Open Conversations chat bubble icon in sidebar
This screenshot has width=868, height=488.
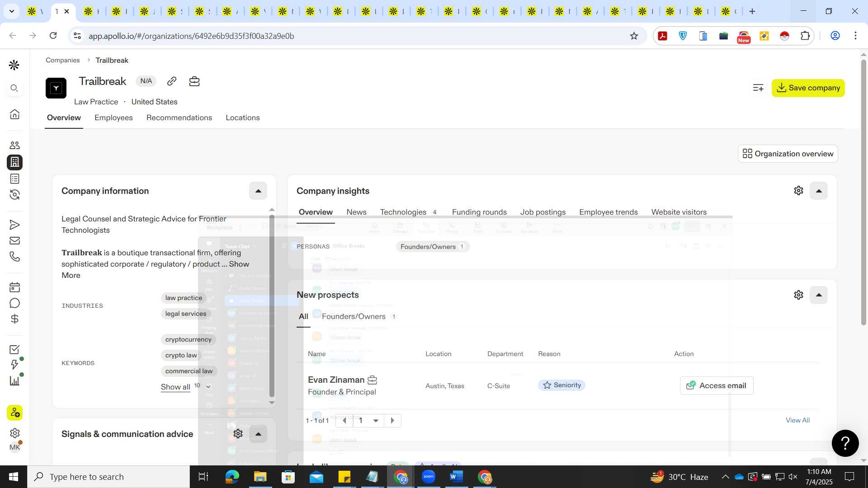(x=14, y=303)
